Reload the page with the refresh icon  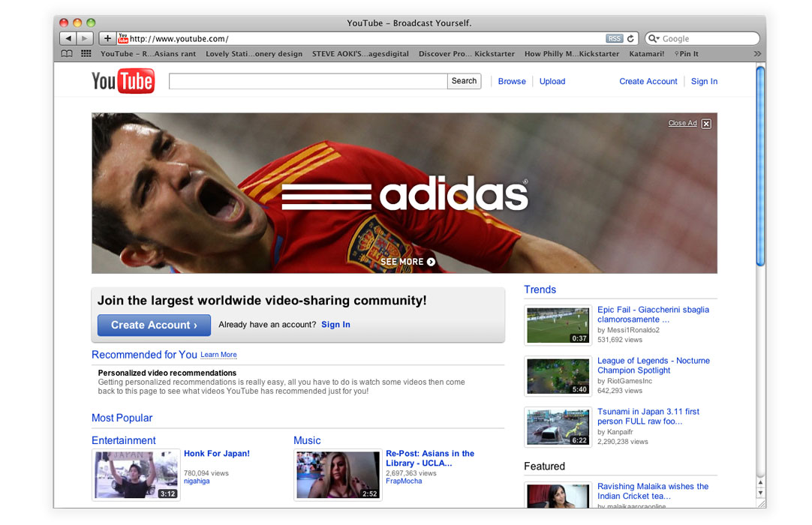tap(630, 38)
